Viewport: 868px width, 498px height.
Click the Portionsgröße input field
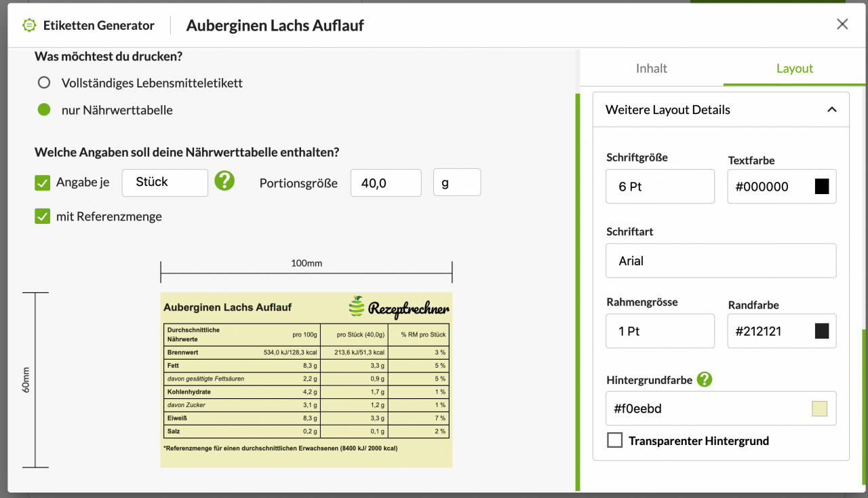386,182
